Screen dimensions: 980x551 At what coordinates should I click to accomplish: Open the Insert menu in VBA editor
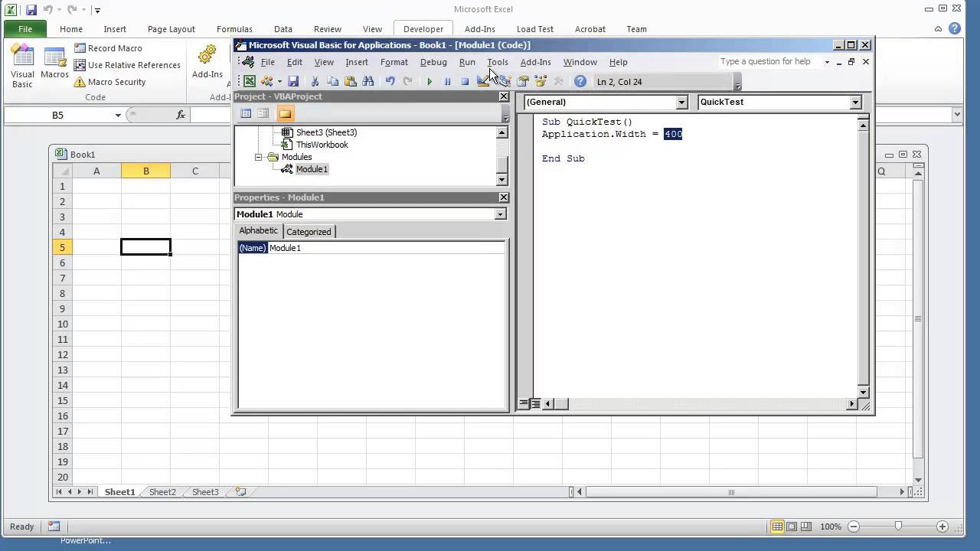357,62
